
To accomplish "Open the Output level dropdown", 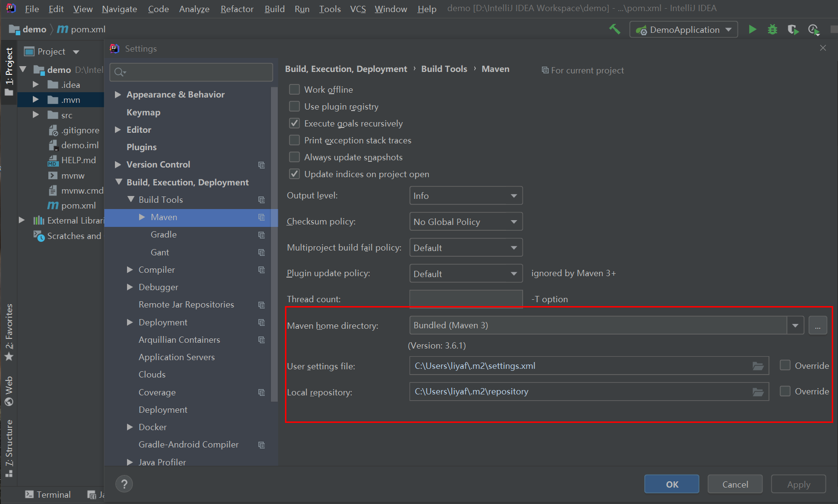I will click(x=466, y=196).
